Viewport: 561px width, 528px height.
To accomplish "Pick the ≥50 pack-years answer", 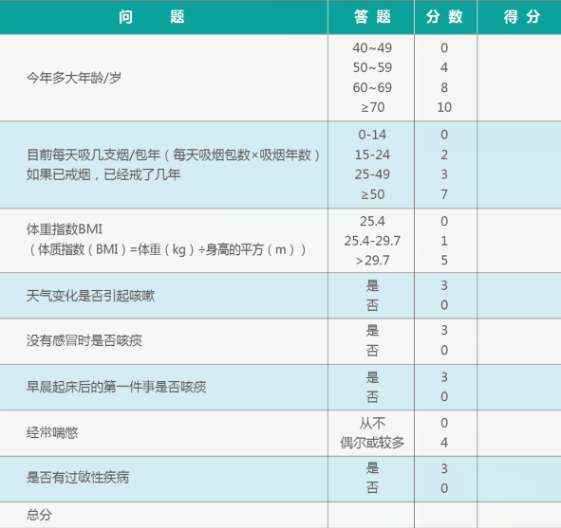I will point(372,194).
